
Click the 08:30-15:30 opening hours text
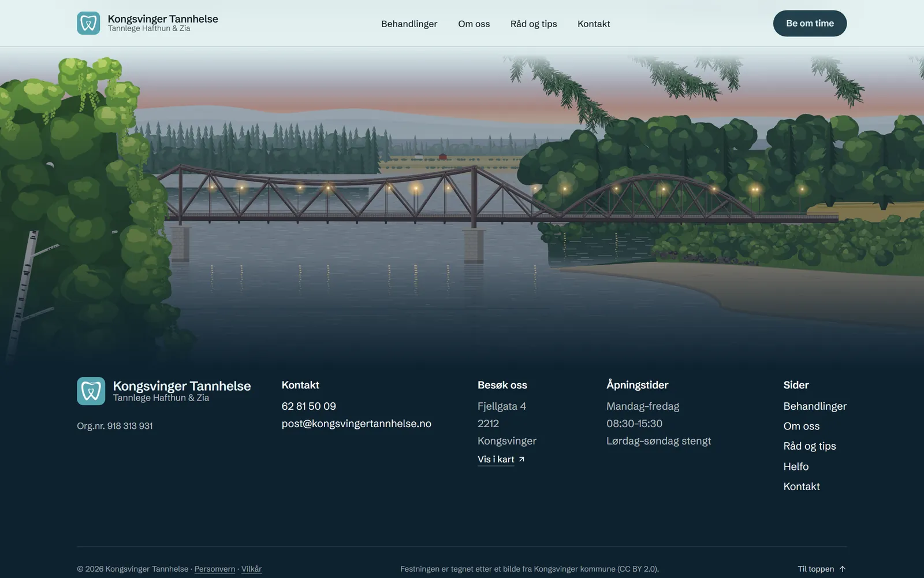pyautogui.click(x=634, y=424)
